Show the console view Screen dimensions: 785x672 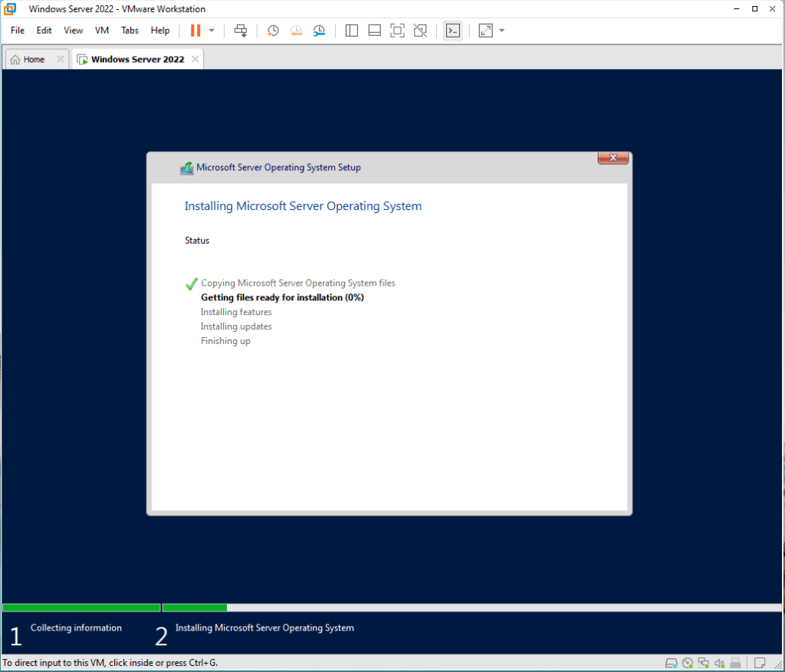(x=453, y=31)
